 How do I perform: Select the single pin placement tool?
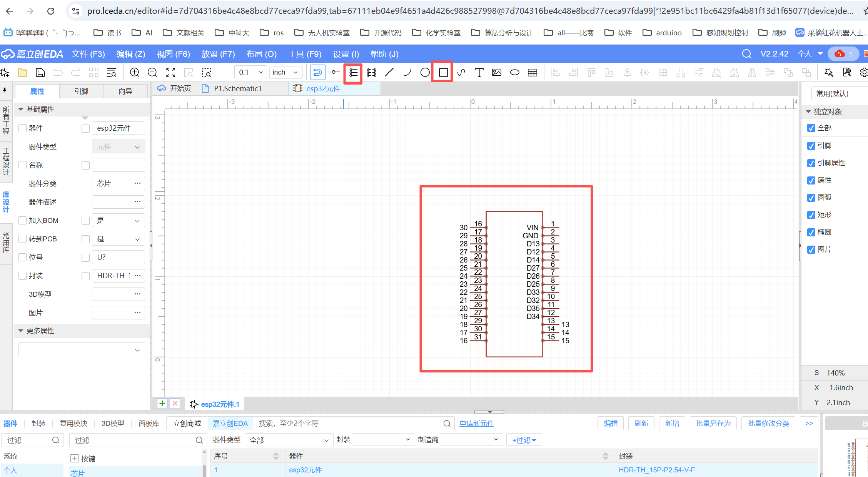click(336, 72)
